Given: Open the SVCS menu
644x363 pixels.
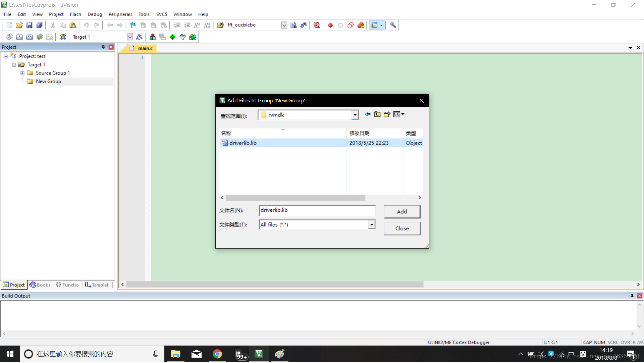Looking at the screenshot, I should click(x=162, y=14).
